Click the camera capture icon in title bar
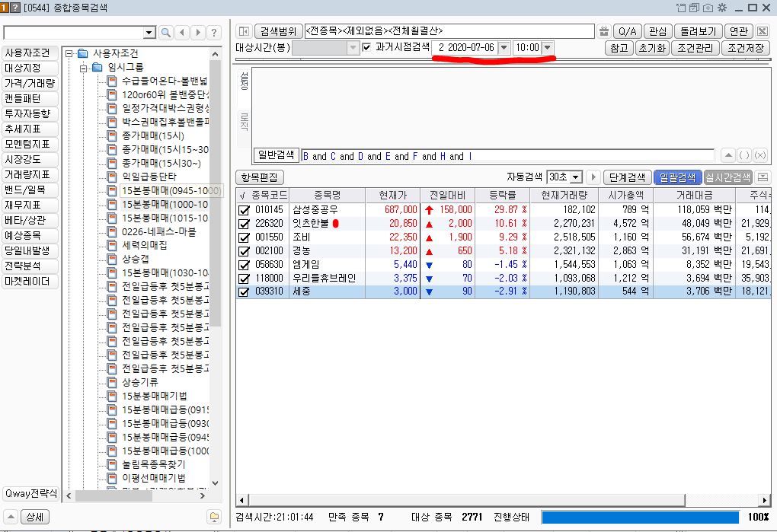Image resolution: width=777 pixels, height=532 pixels. [708, 8]
